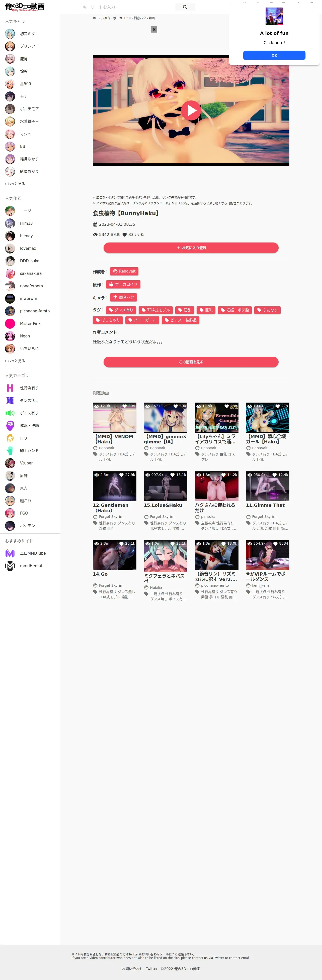Open author ニーソ avatar

[10, 211]
